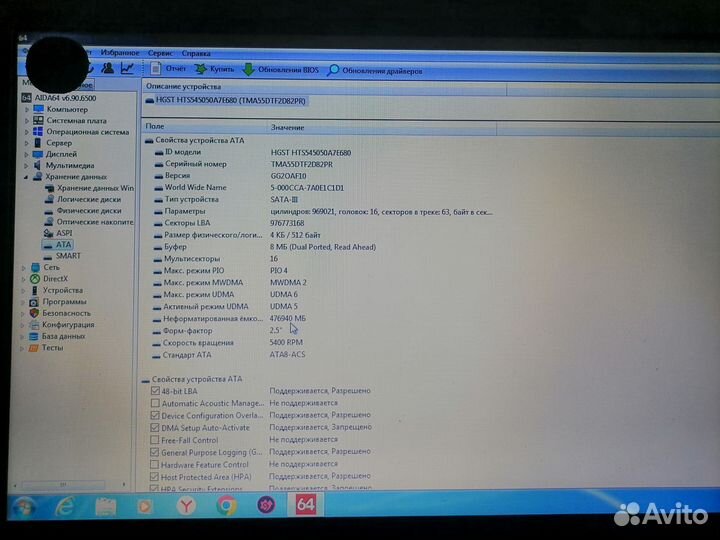Image resolution: width=720 pixels, height=540 pixels.
Task: Expand the Сеть node arrow
Action: tap(23, 268)
